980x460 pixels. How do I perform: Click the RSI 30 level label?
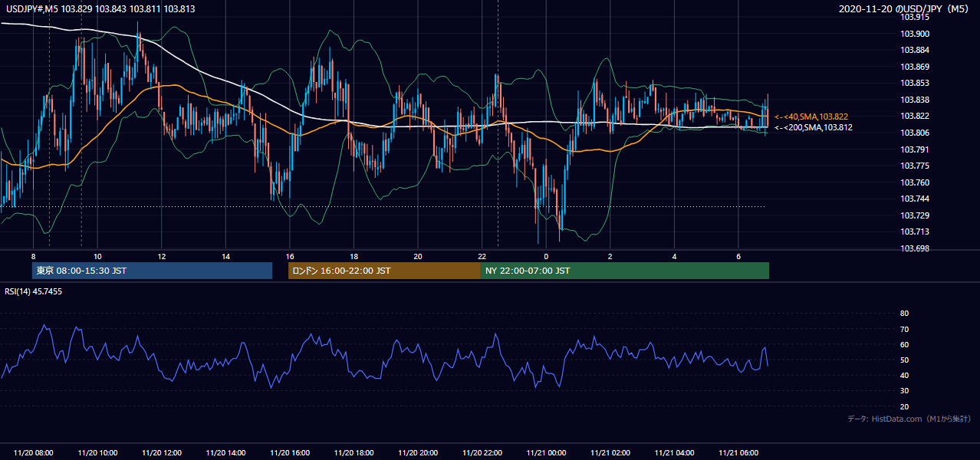coord(905,391)
